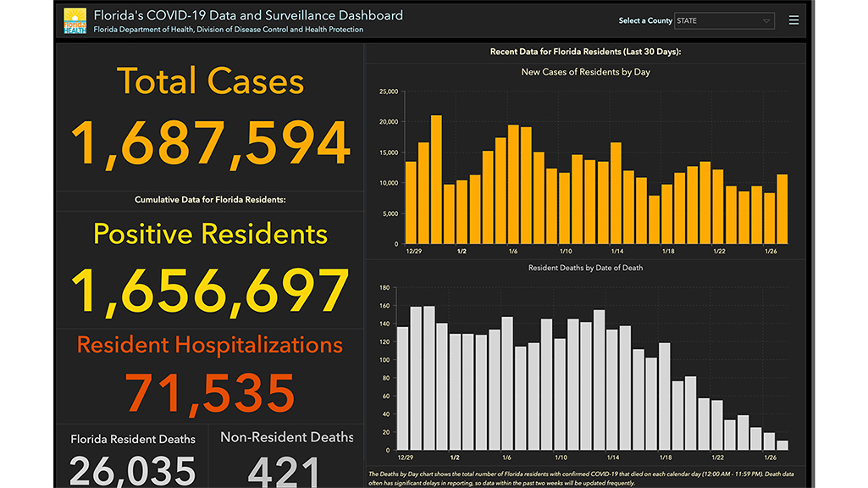
Task: Click the Recent Data for Florida Residents heading
Action: pos(585,53)
